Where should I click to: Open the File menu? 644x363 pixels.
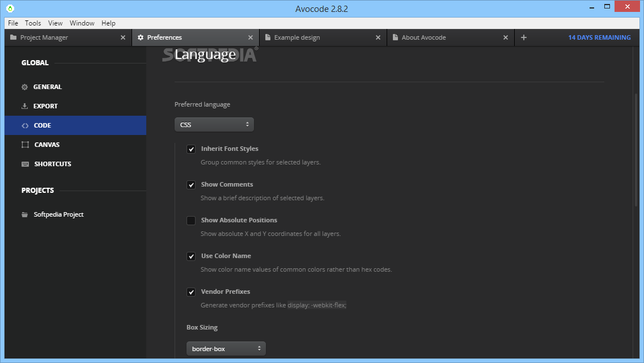click(13, 23)
